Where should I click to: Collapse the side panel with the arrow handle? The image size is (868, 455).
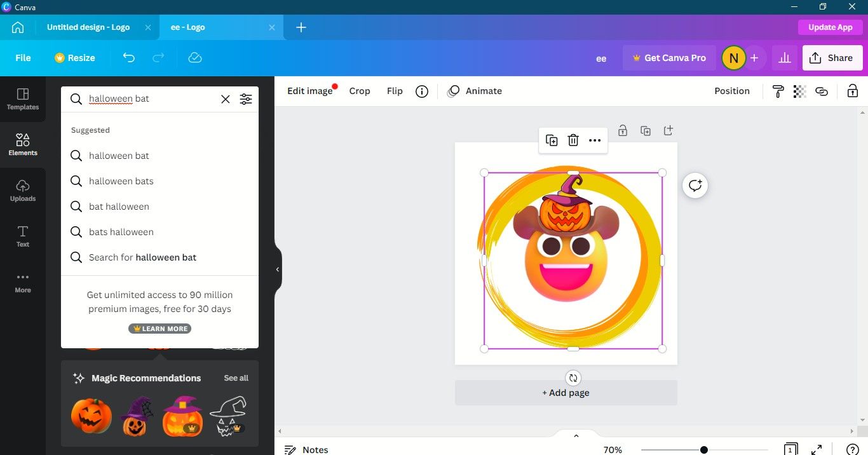click(x=278, y=269)
